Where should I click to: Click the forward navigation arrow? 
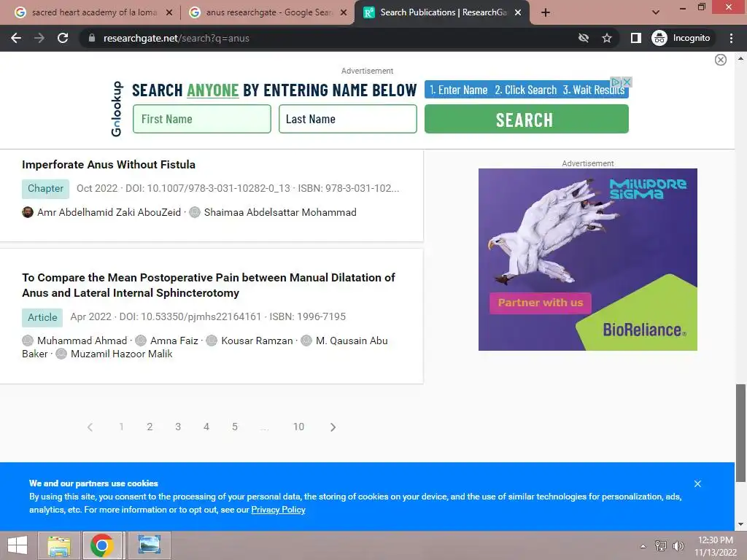[39, 38]
